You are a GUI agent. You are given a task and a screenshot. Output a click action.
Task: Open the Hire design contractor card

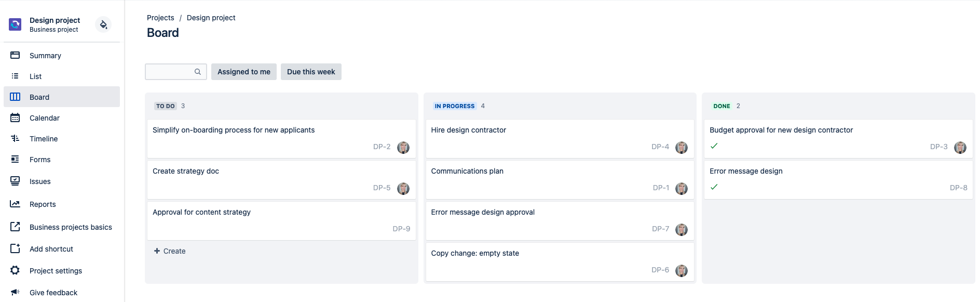(x=469, y=130)
